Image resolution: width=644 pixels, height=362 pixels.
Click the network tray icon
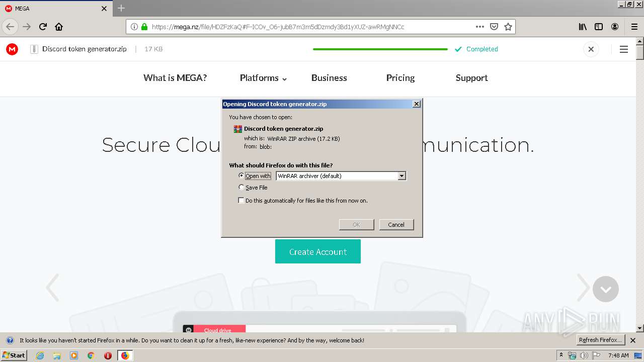click(x=572, y=355)
